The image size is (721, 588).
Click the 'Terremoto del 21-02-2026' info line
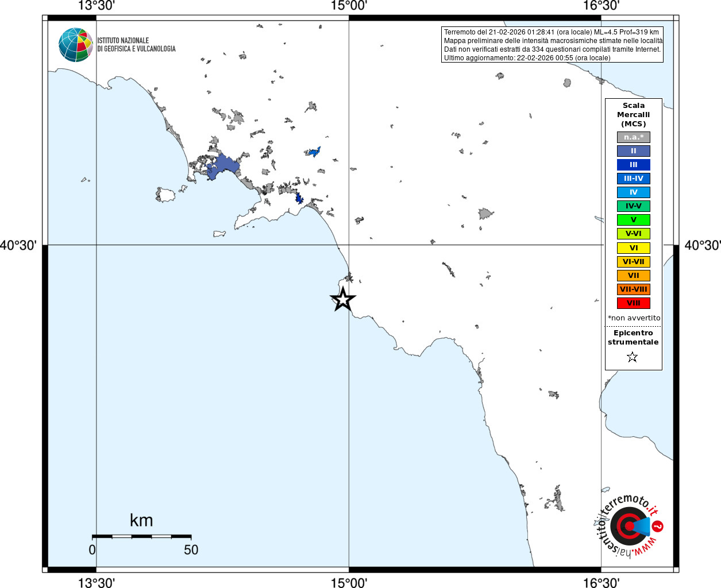point(552,32)
